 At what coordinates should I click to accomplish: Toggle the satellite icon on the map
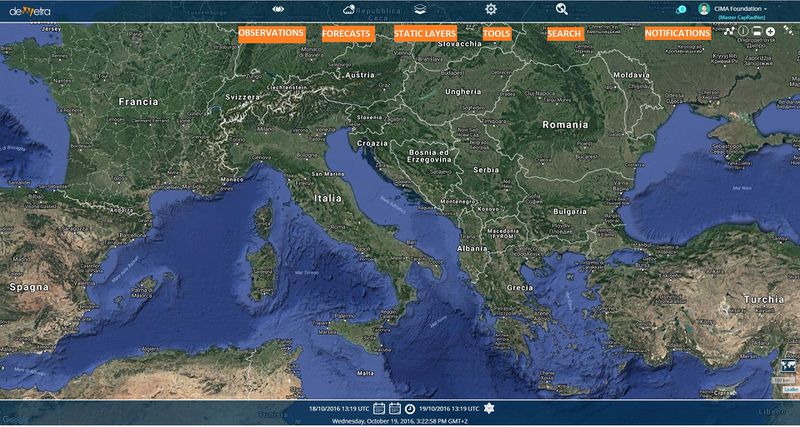click(x=788, y=30)
